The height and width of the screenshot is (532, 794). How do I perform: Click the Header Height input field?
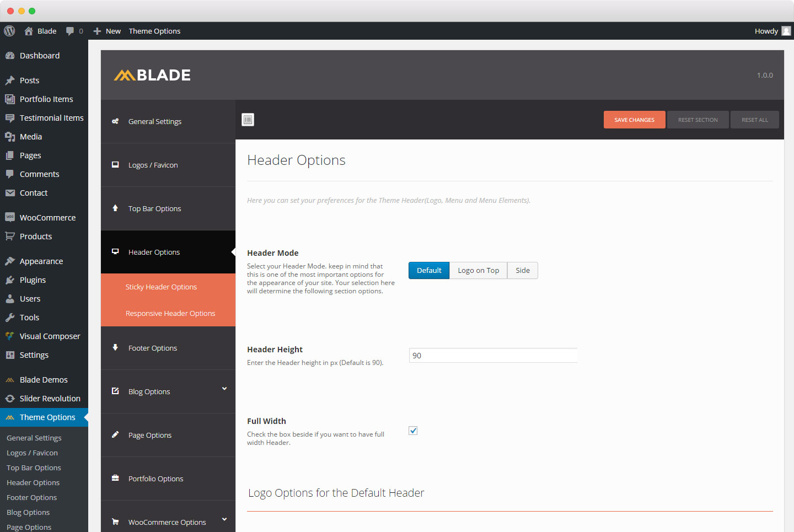pos(493,356)
